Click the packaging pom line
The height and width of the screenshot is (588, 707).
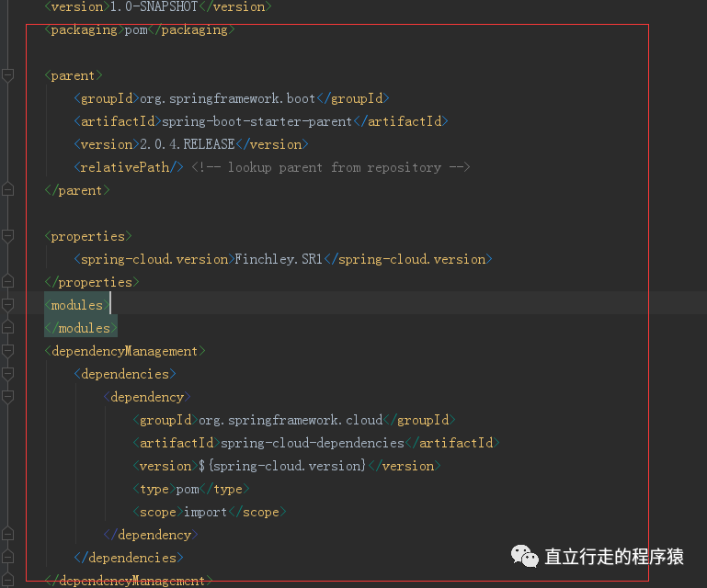pos(140,29)
